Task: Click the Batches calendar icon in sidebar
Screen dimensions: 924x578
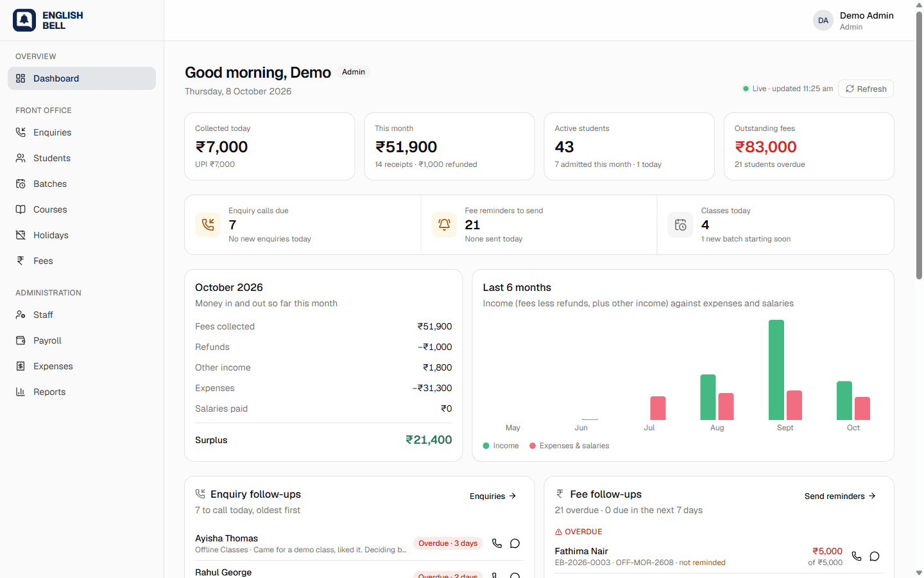Action: [x=21, y=184]
